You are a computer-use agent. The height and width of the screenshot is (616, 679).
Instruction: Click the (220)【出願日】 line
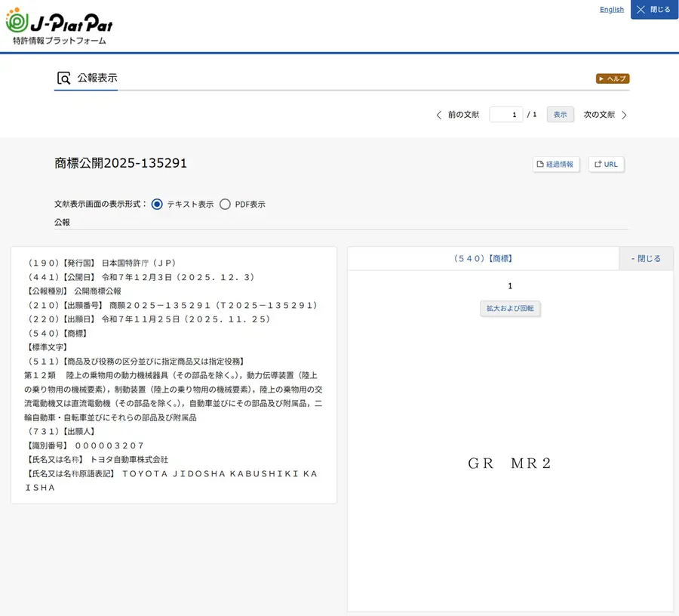click(149, 319)
